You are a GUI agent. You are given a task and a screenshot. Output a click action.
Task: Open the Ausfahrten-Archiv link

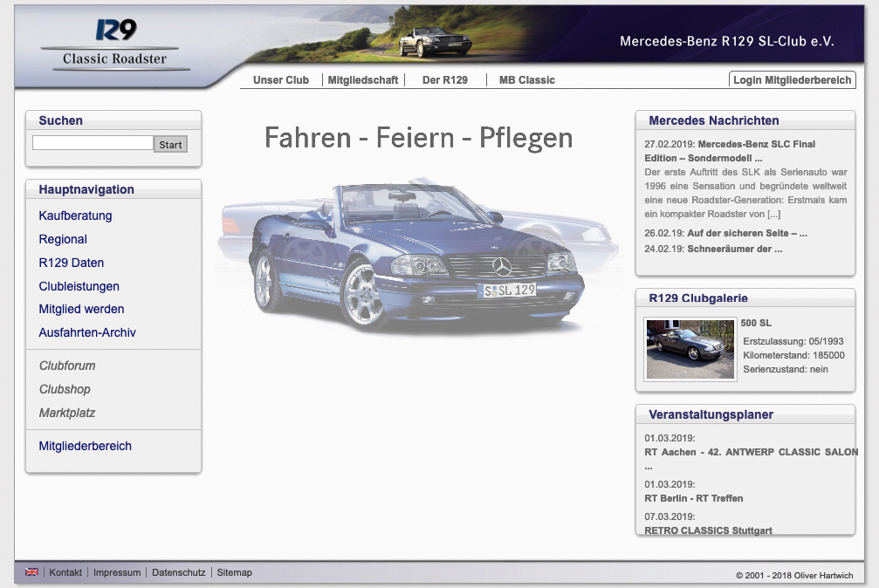(x=87, y=332)
